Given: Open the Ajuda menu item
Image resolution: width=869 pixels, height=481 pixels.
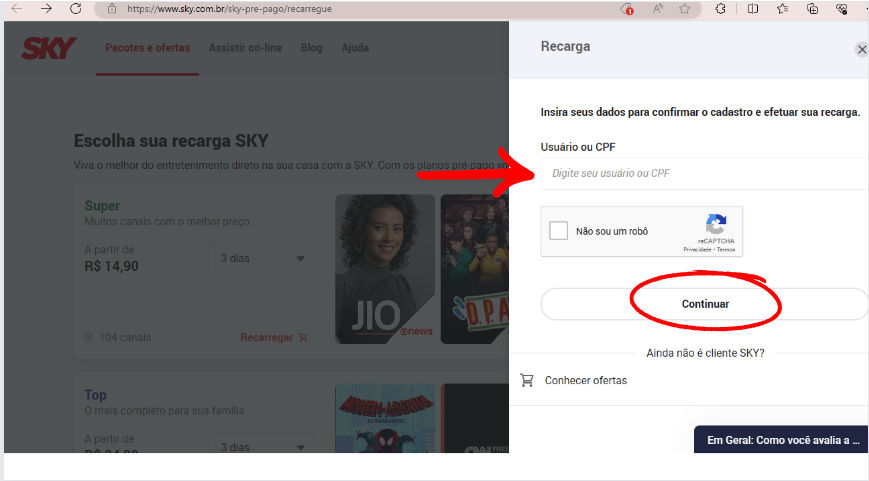Looking at the screenshot, I should 355,48.
